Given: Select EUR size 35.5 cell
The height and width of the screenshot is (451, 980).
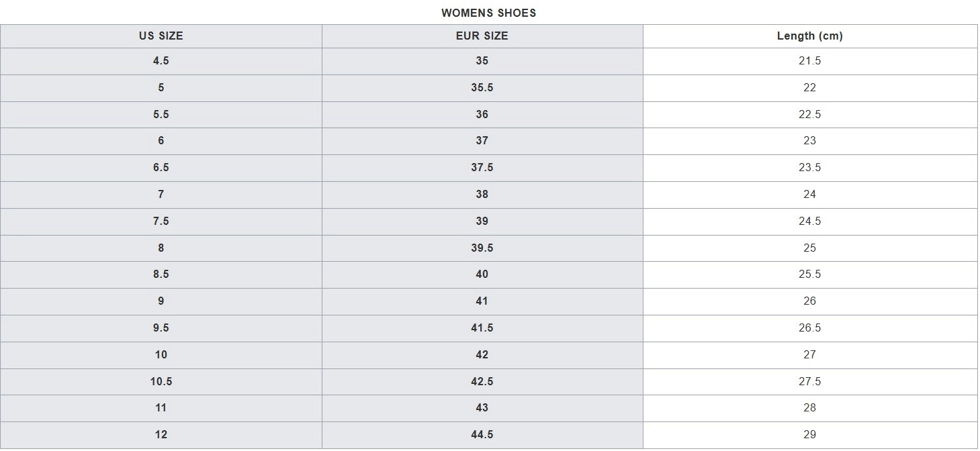Looking at the screenshot, I should pos(482,88).
